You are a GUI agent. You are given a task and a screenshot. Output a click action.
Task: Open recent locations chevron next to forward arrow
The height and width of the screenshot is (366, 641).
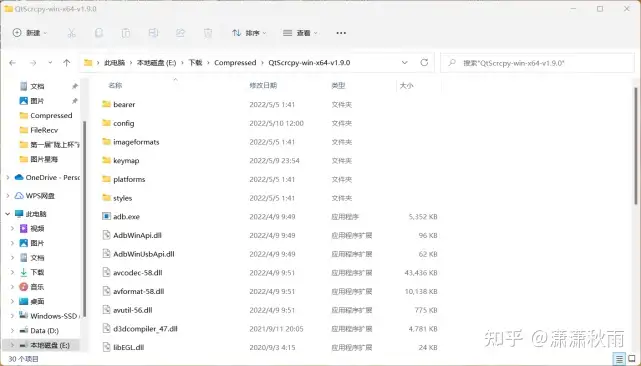pos(50,63)
